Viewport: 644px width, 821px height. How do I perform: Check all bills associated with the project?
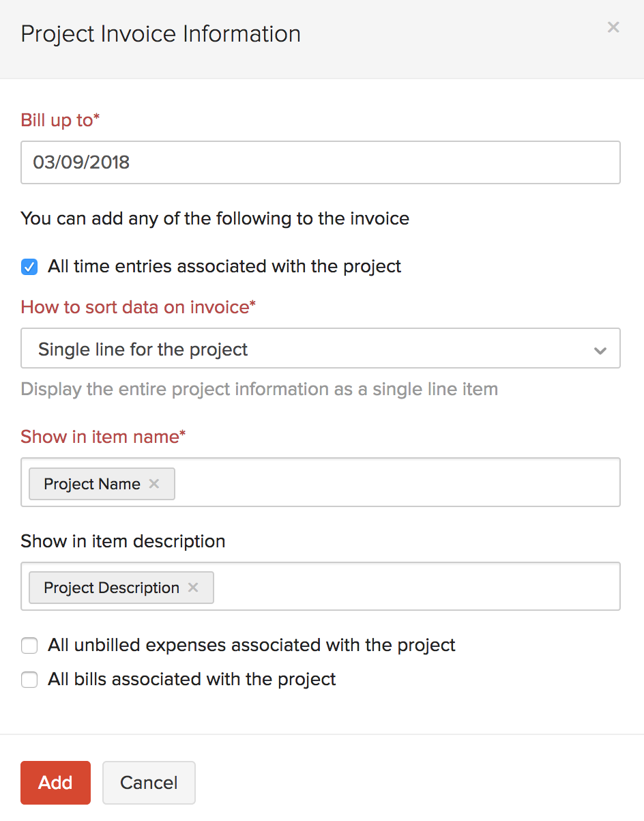coord(29,679)
